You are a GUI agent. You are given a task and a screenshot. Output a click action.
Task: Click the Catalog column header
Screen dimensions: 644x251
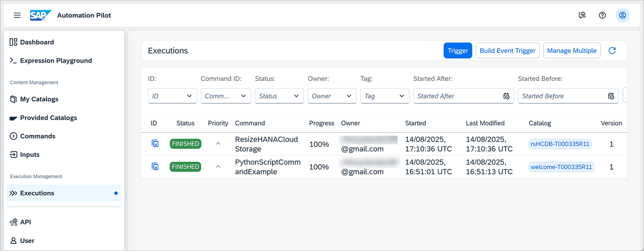click(540, 123)
